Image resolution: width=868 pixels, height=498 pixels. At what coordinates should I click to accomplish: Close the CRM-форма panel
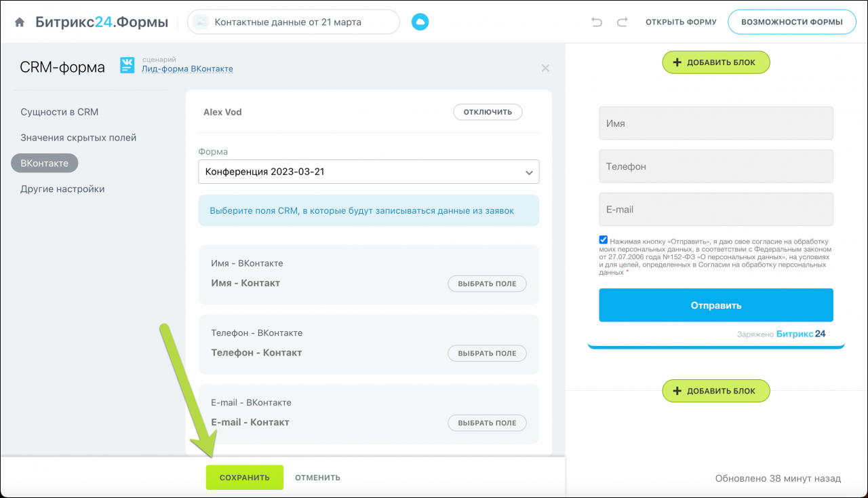click(545, 68)
